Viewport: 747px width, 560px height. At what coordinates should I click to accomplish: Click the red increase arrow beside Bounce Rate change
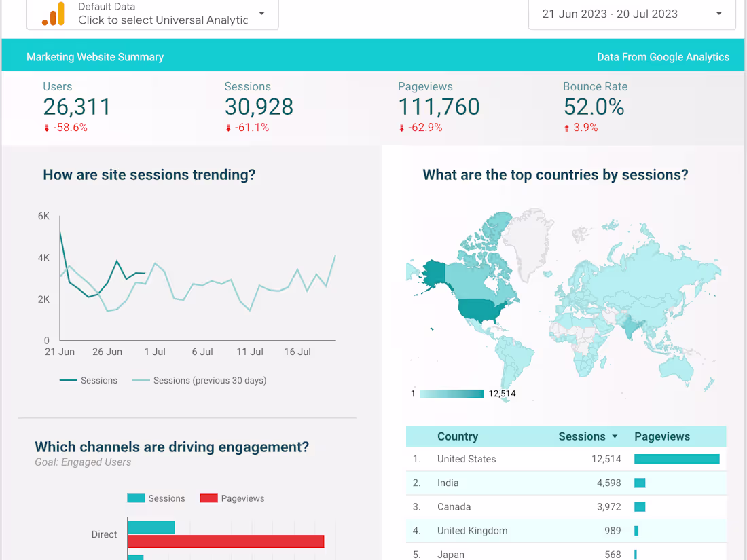568,128
